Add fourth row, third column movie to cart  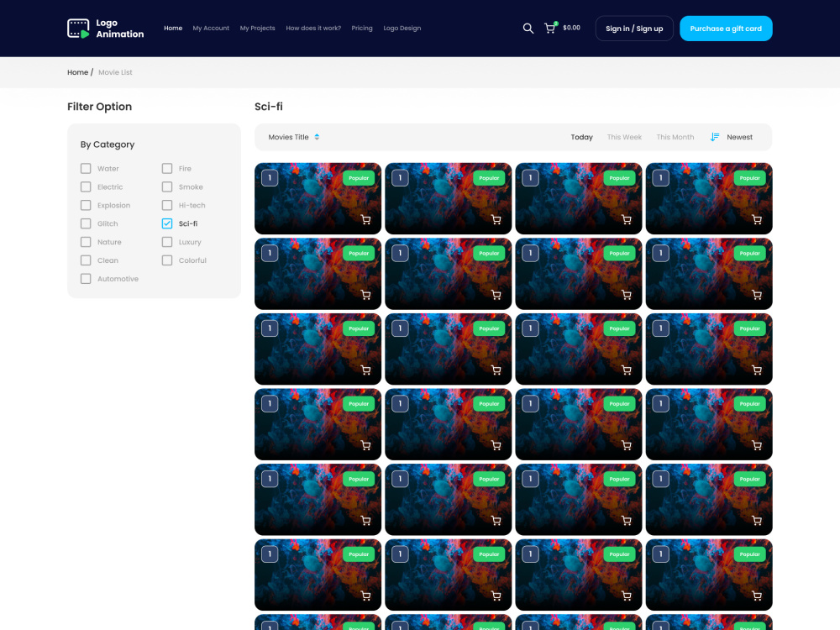(x=627, y=446)
